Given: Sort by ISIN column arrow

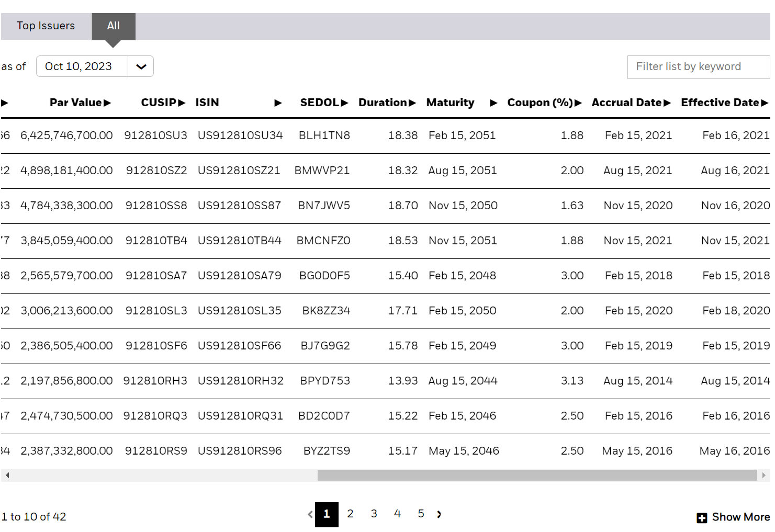Looking at the screenshot, I should click(x=278, y=103).
